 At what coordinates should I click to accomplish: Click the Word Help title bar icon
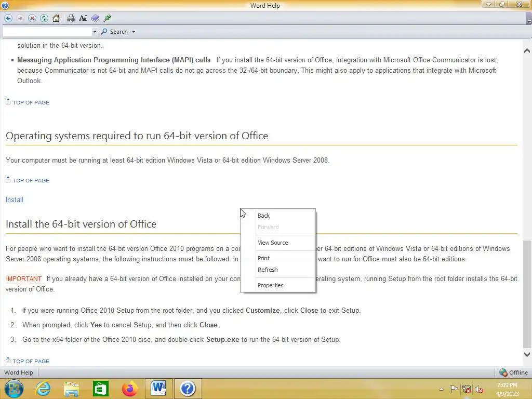tap(5, 5)
